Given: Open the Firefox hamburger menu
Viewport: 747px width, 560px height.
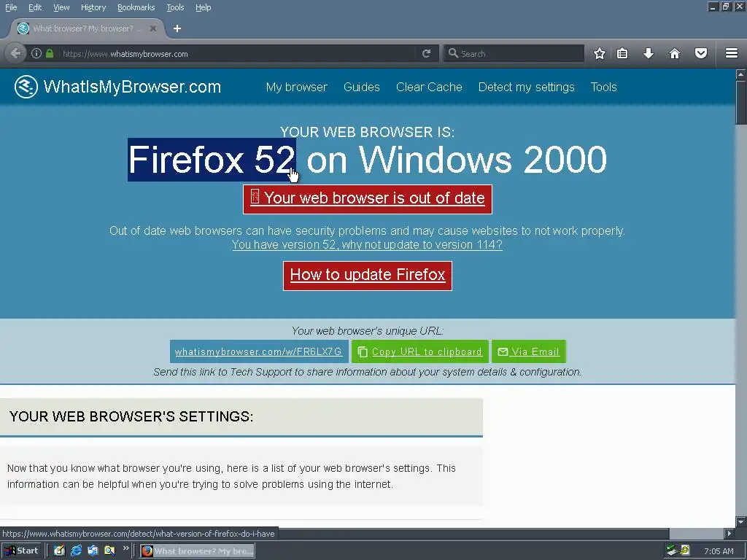Looking at the screenshot, I should tap(732, 53).
